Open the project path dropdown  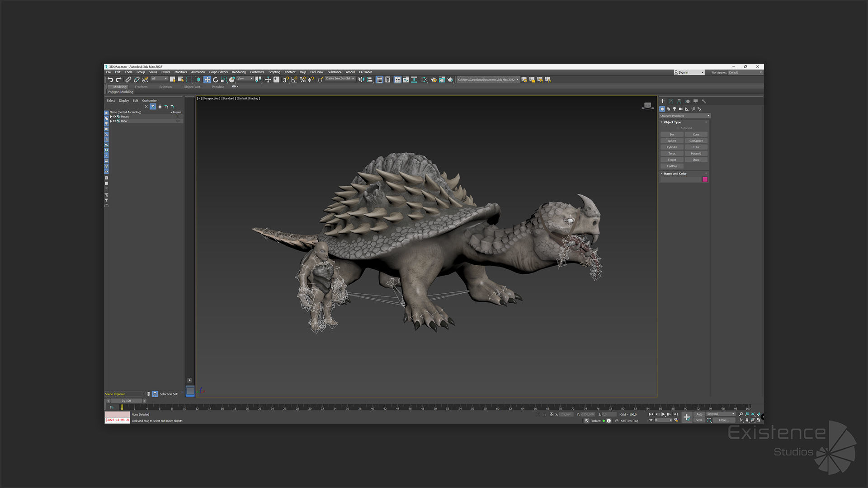pyautogui.click(x=488, y=80)
